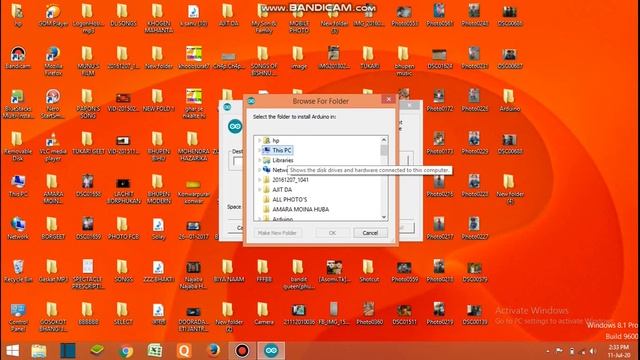Open Firefox from the taskbar
640x360 pixels.
[x=213, y=351]
